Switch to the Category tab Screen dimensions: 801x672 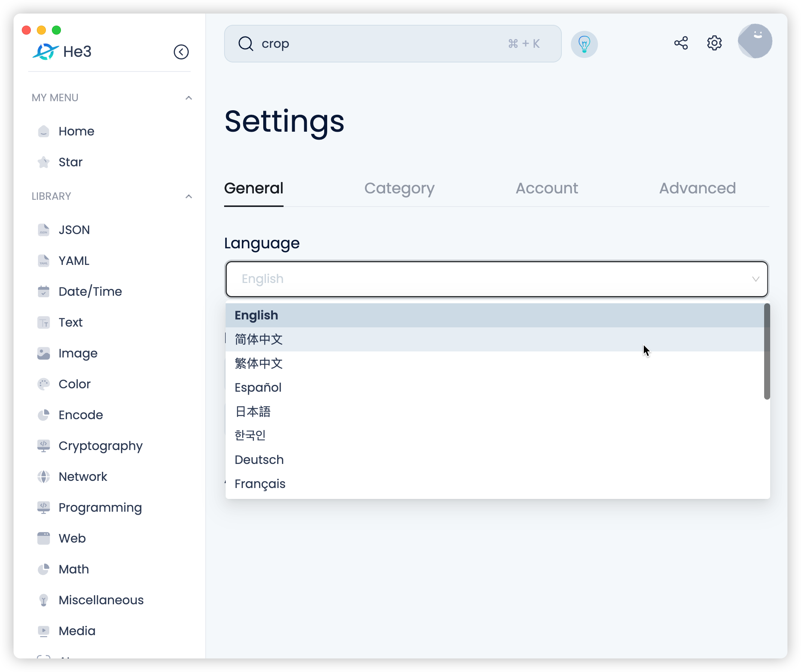[x=399, y=188]
